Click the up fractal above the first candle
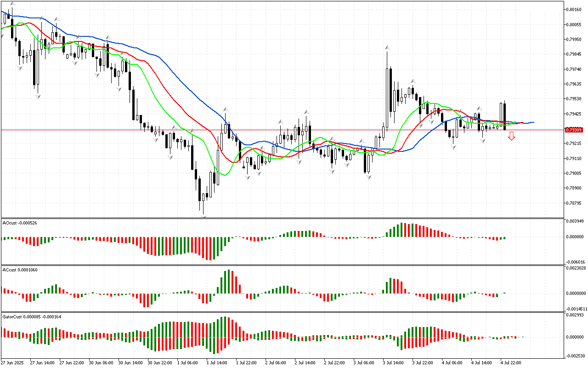The width and height of the screenshot is (588, 368). (x=12, y=4)
